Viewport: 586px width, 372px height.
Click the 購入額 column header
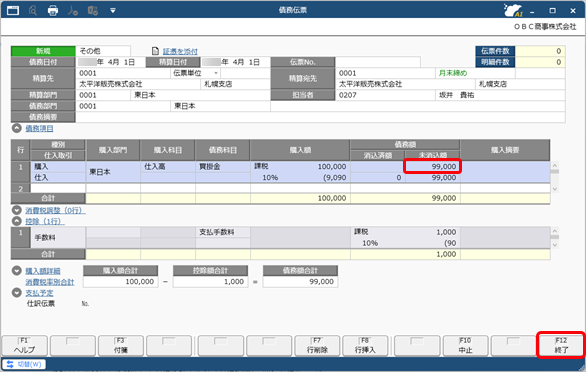[x=300, y=150]
